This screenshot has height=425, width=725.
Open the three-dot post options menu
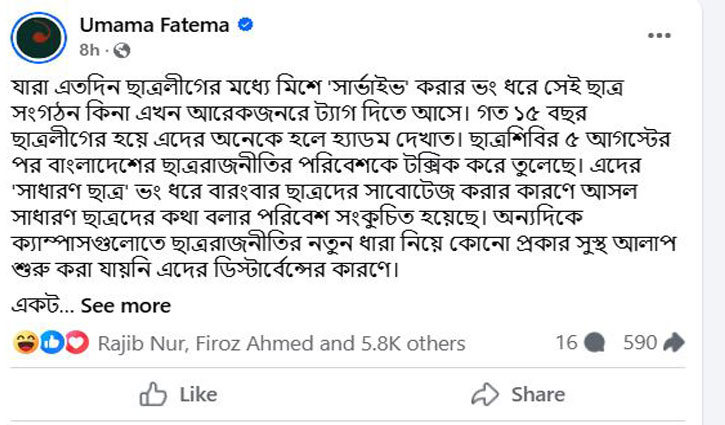[659, 35]
